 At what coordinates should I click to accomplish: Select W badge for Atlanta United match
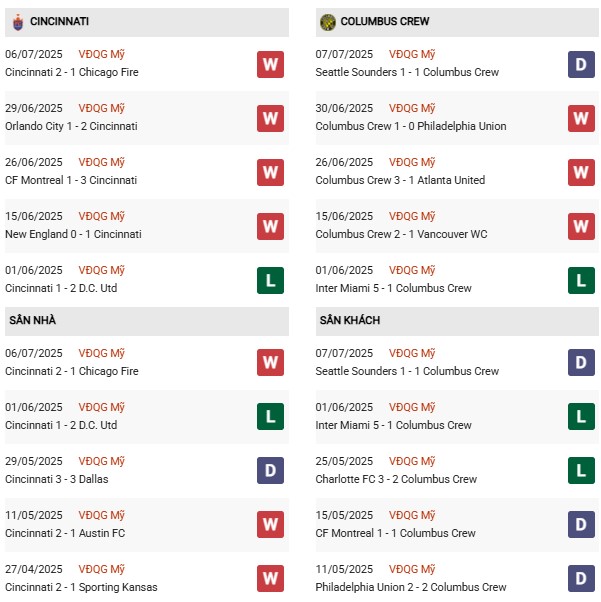(x=581, y=172)
